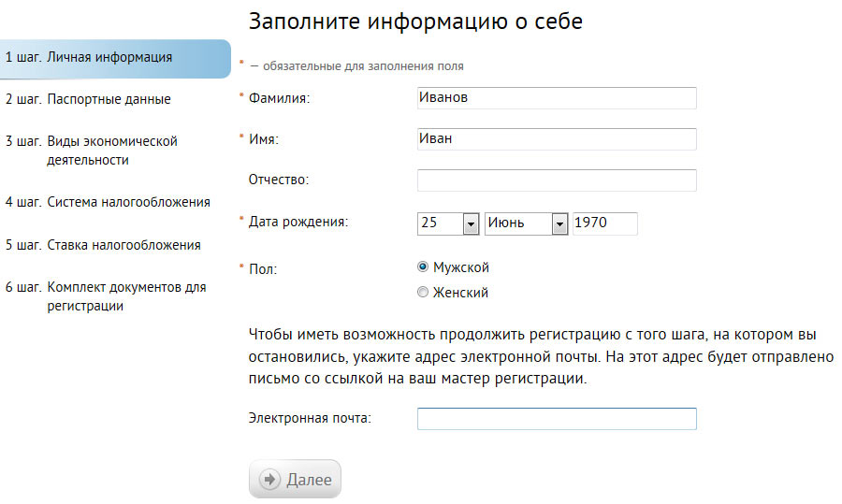The width and height of the screenshot is (842, 504).
Task: Click the arrow icon on Далее button
Action: tap(269, 480)
